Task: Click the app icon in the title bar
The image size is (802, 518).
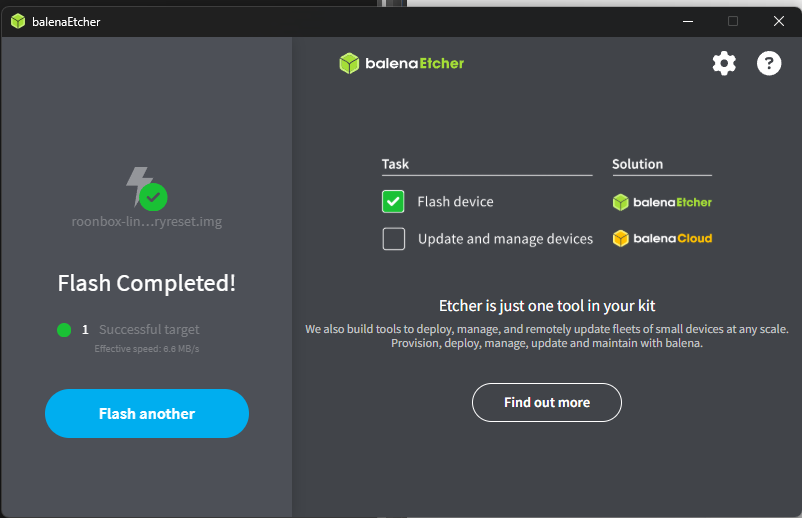Action: click(18, 21)
